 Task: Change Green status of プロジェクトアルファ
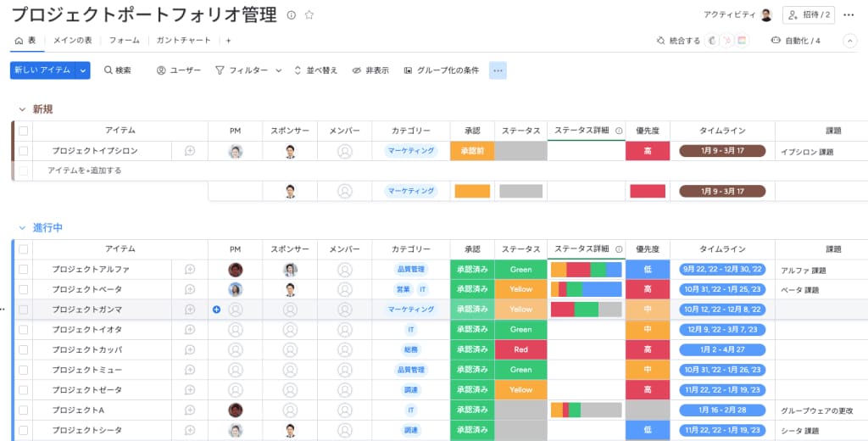(521, 270)
